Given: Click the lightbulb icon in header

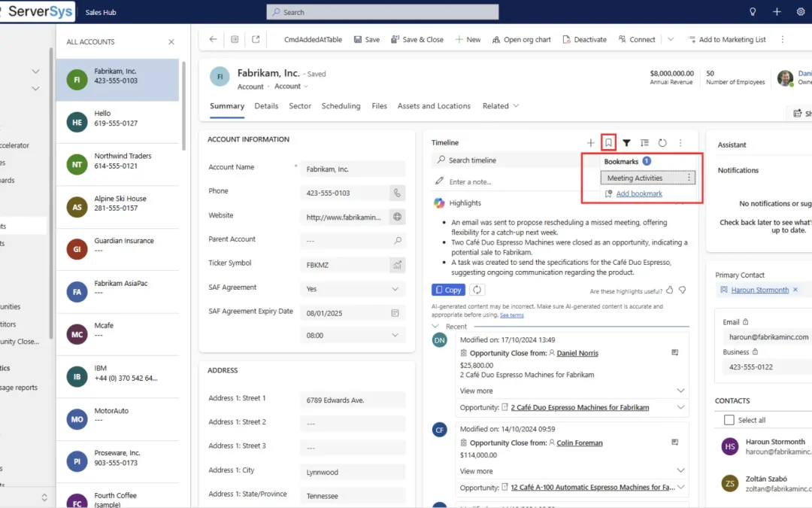Looking at the screenshot, I should (x=753, y=12).
